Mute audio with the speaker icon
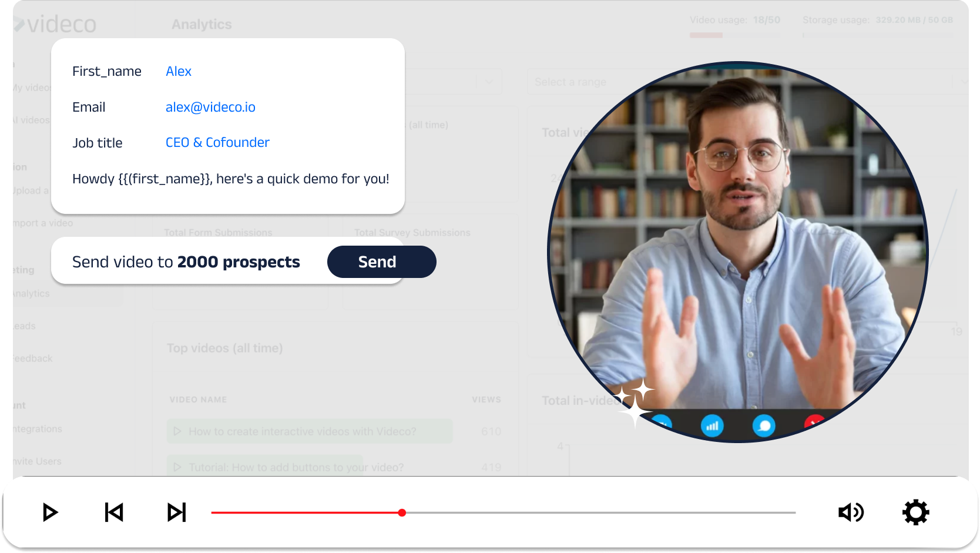 (851, 512)
